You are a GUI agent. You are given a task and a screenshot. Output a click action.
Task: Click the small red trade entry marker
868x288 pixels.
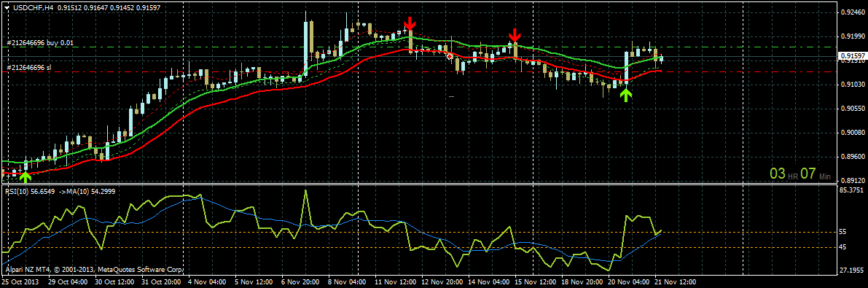[450, 56]
